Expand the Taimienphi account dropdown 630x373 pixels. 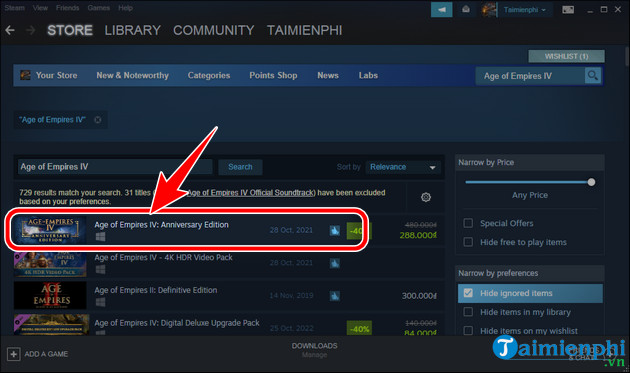(x=525, y=10)
